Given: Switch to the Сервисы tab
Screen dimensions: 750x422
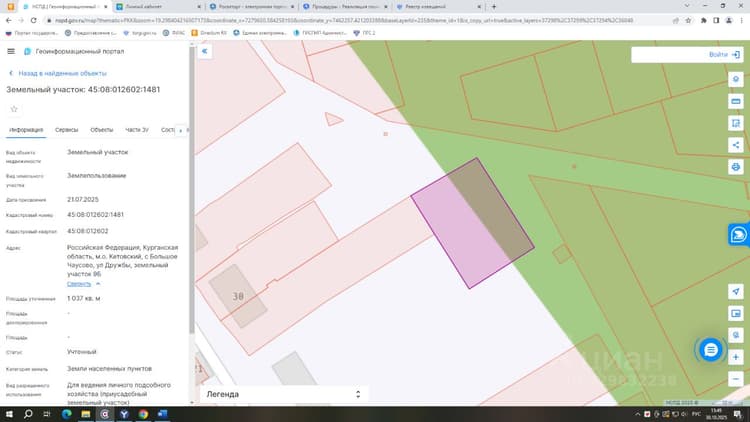Looking at the screenshot, I should (x=66, y=130).
